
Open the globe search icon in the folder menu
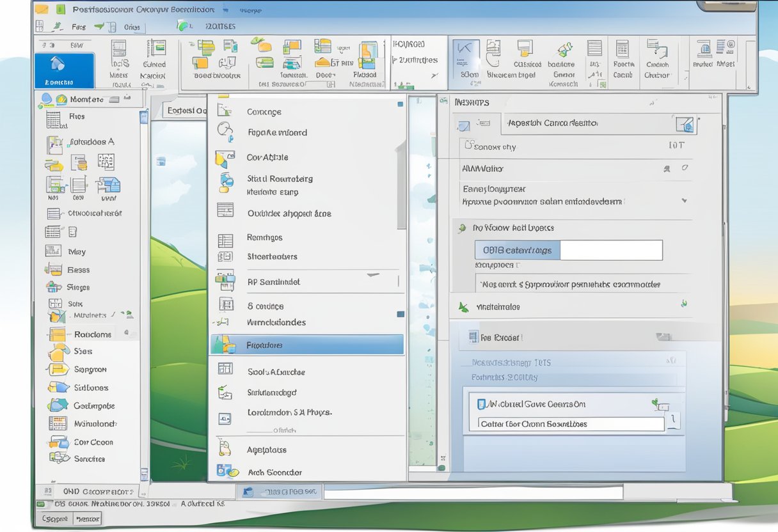point(225,131)
